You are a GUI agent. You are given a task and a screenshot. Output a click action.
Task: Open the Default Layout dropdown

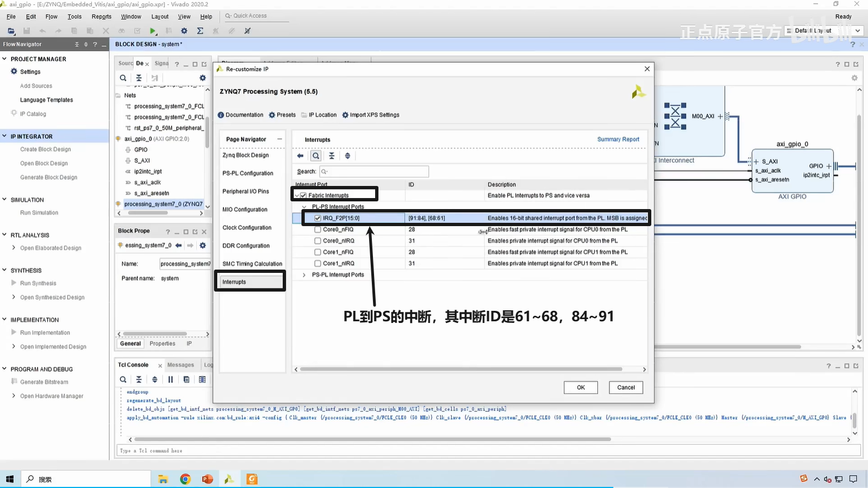pos(823,31)
